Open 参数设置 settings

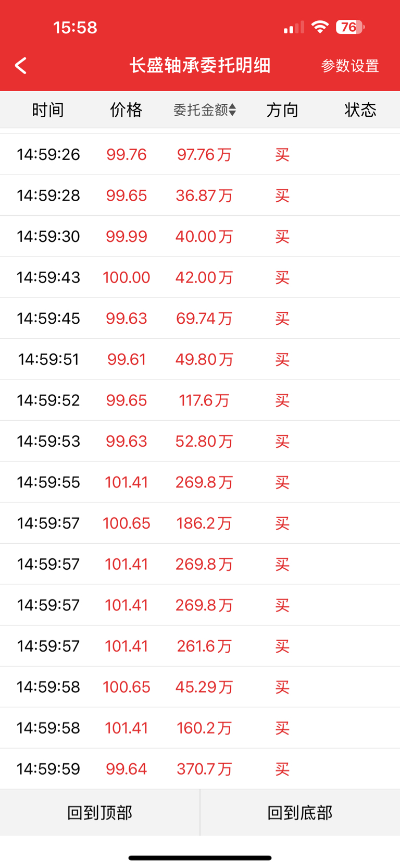349,66
